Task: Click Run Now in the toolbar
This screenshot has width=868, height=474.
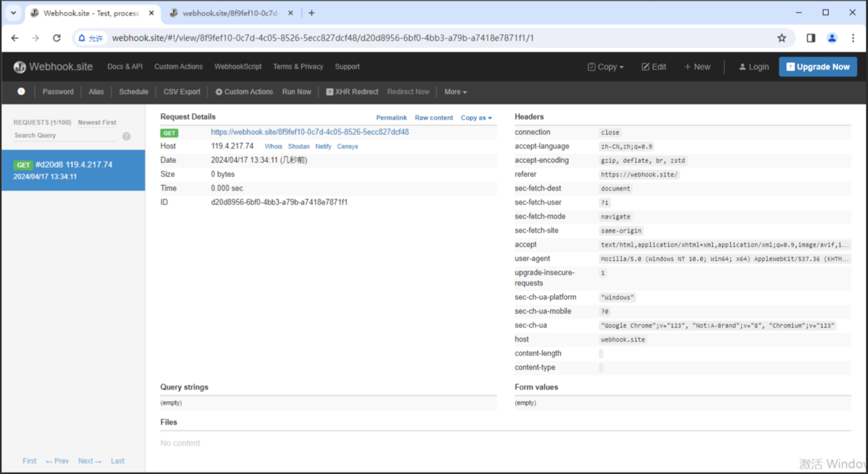Action: click(x=297, y=92)
